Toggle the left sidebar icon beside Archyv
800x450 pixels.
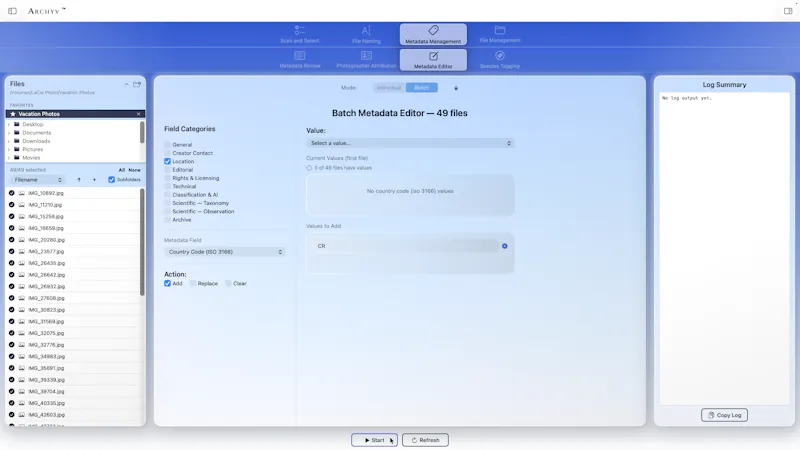[12, 11]
